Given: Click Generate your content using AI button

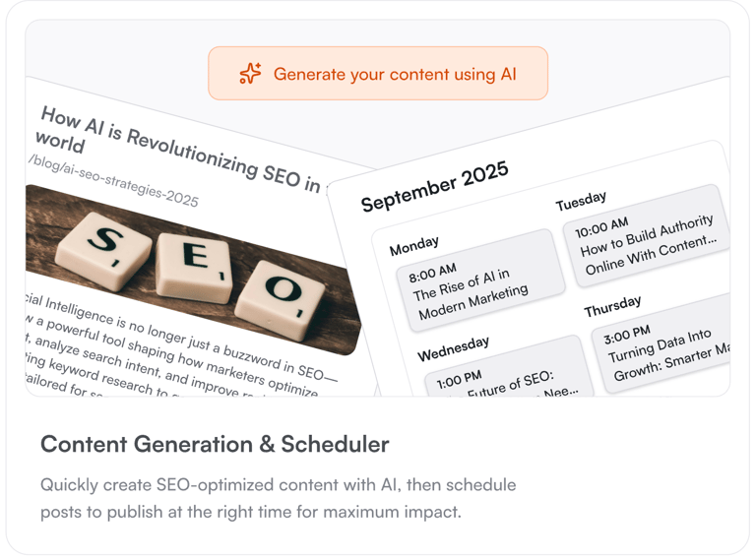Looking at the screenshot, I should pos(378,74).
